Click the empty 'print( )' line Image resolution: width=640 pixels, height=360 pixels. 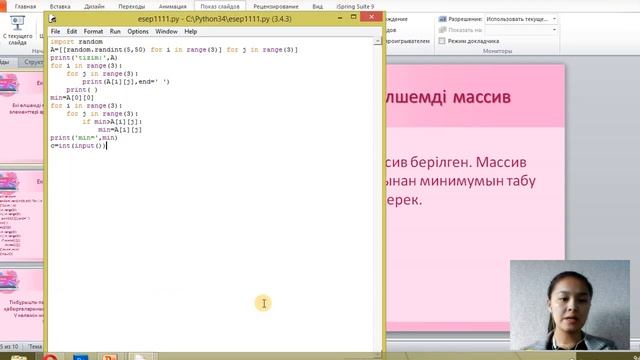point(82,90)
